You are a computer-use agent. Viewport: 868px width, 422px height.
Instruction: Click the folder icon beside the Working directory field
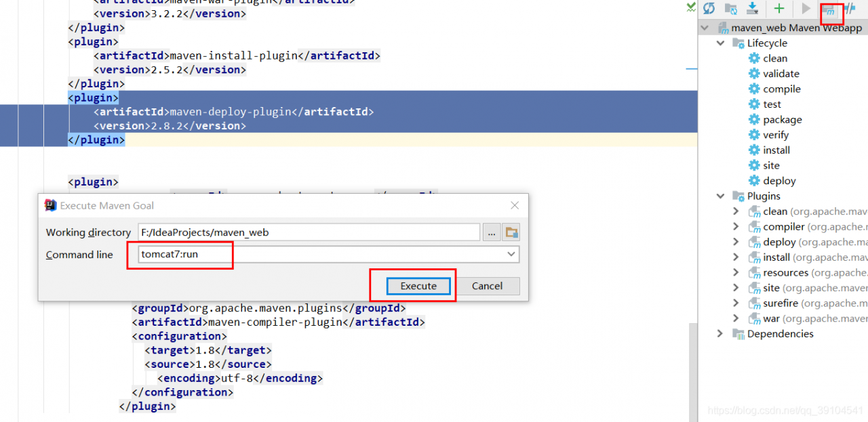(512, 232)
